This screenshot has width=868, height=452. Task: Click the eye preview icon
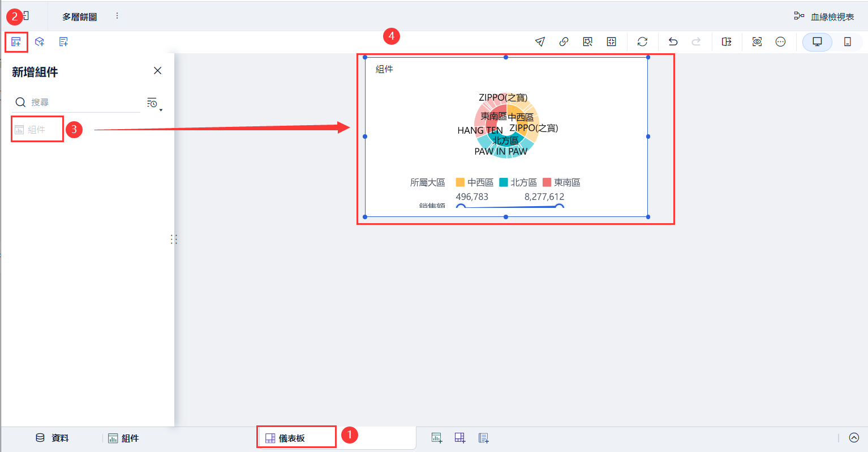[x=757, y=42]
